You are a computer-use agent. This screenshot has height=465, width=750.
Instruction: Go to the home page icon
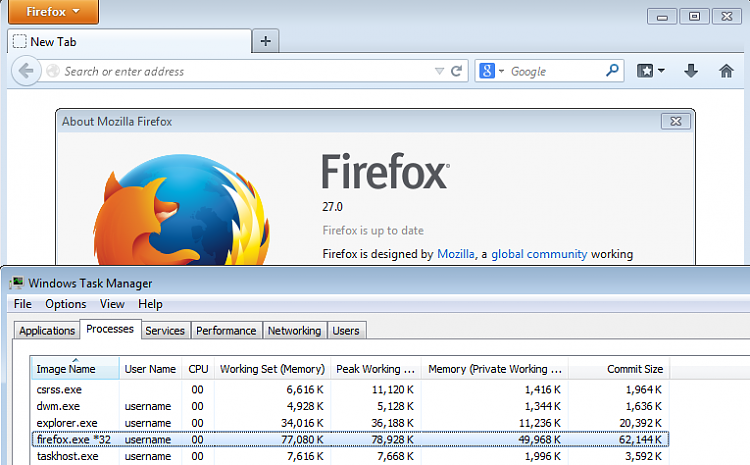726,71
